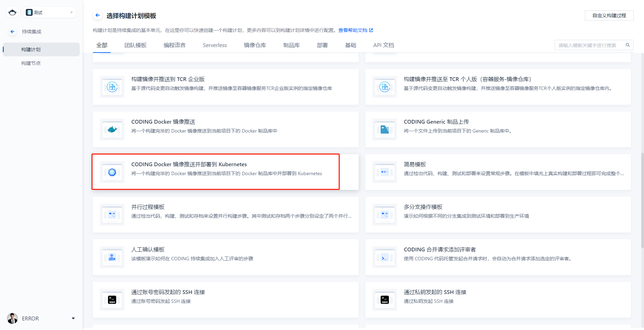Click 人工确认模板 person icon
The image size is (644, 330).
coord(112,257)
